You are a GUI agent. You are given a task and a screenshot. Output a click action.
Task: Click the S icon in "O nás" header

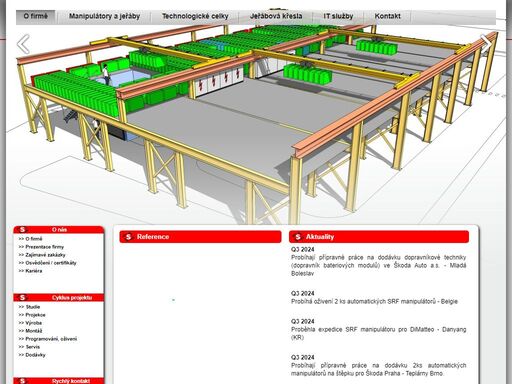pyautogui.click(x=22, y=229)
